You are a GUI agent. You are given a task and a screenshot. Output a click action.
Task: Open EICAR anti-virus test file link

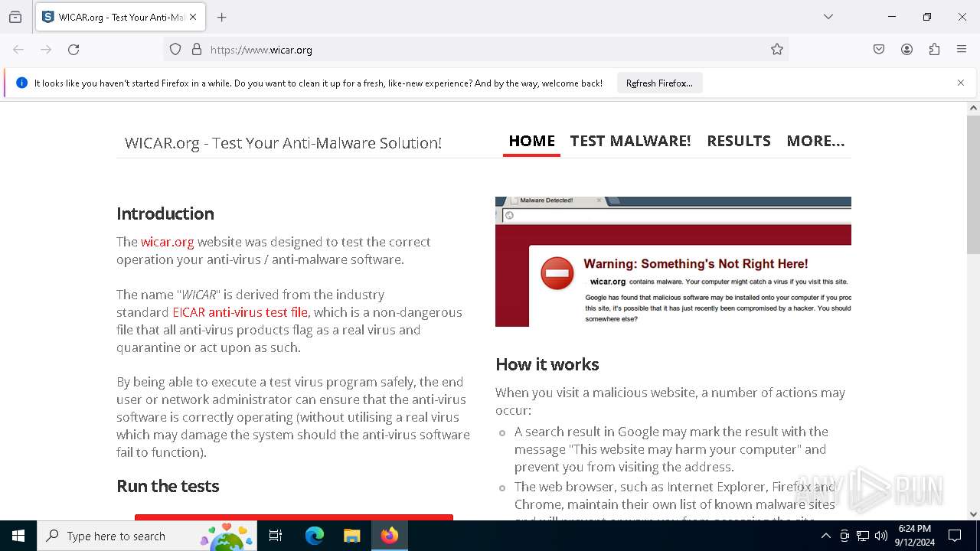click(240, 312)
